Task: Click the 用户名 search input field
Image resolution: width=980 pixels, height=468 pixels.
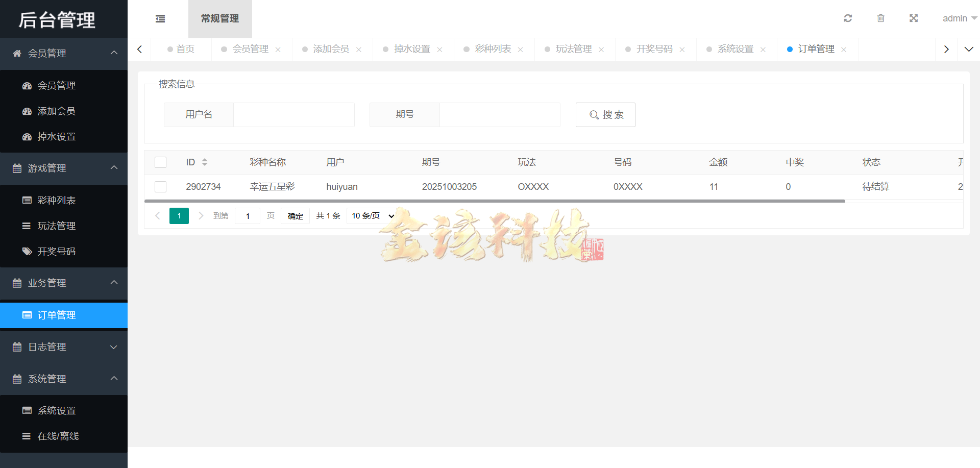Action: tap(294, 115)
